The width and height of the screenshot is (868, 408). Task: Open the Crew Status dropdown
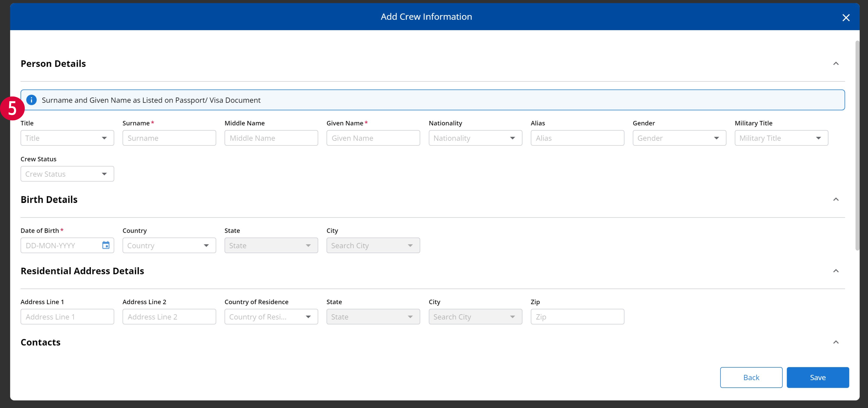tap(68, 174)
